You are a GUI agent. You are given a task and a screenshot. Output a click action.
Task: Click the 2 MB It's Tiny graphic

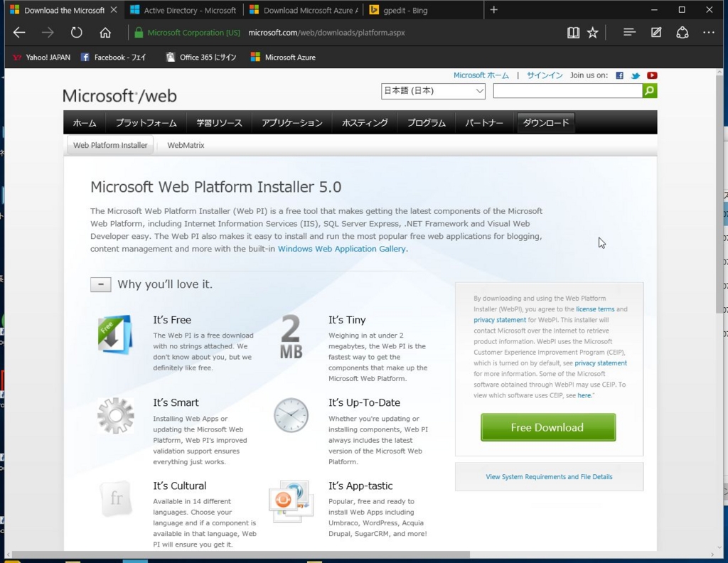pyautogui.click(x=291, y=336)
